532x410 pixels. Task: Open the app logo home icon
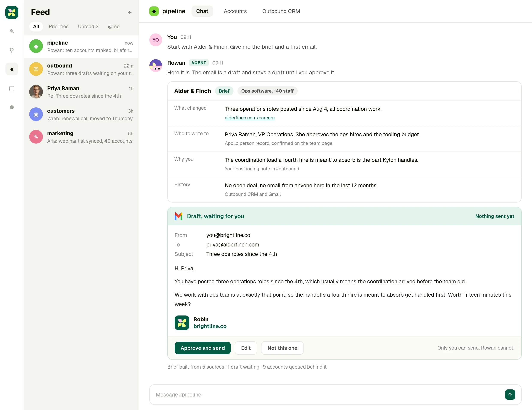click(12, 12)
